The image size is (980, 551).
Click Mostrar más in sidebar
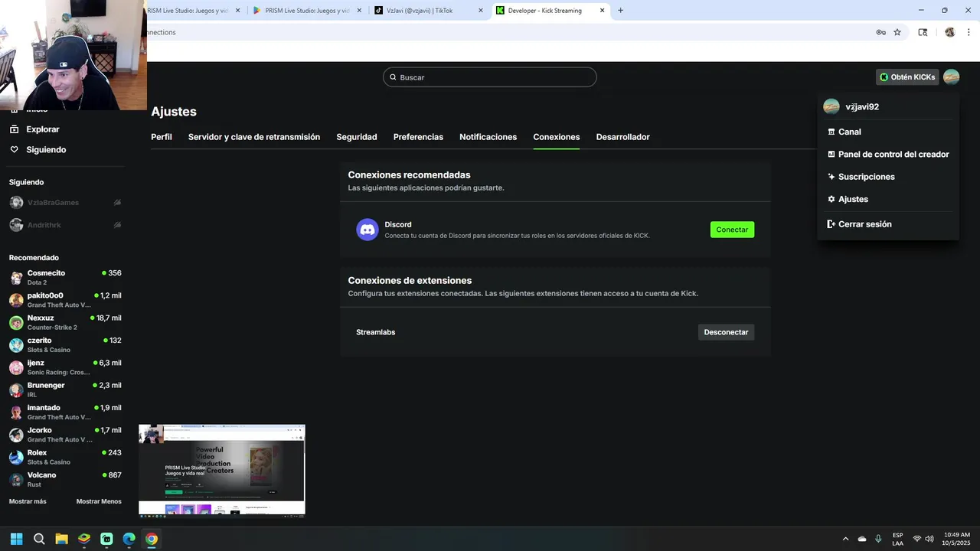(x=28, y=501)
